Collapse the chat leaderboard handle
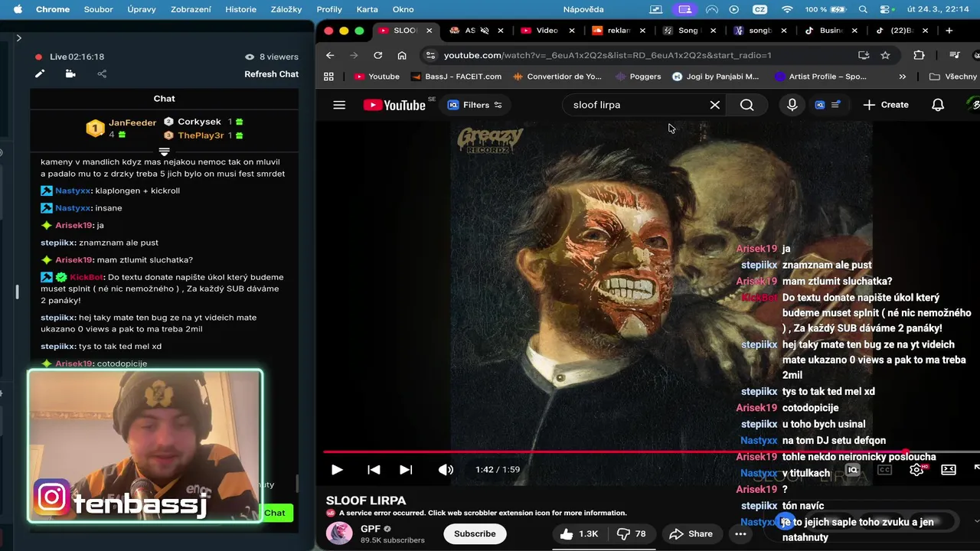The height and width of the screenshot is (551, 980). (x=164, y=152)
